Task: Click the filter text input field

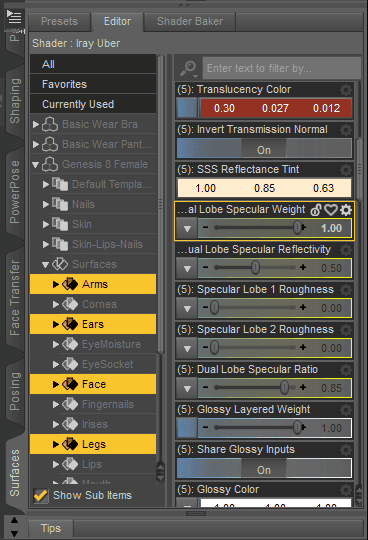Action: (x=282, y=68)
